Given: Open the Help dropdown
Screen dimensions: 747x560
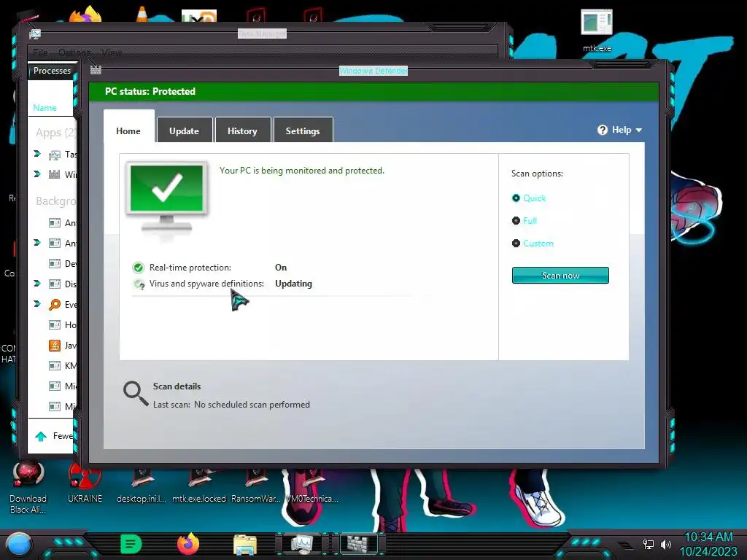Looking at the screenshot, I should 620,130.
